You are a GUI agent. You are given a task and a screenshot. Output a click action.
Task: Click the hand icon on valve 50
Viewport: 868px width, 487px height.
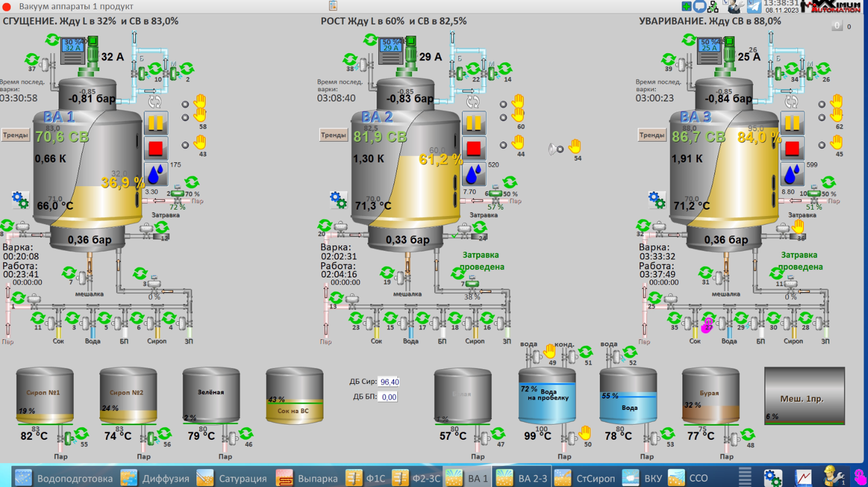pos(585,433)
